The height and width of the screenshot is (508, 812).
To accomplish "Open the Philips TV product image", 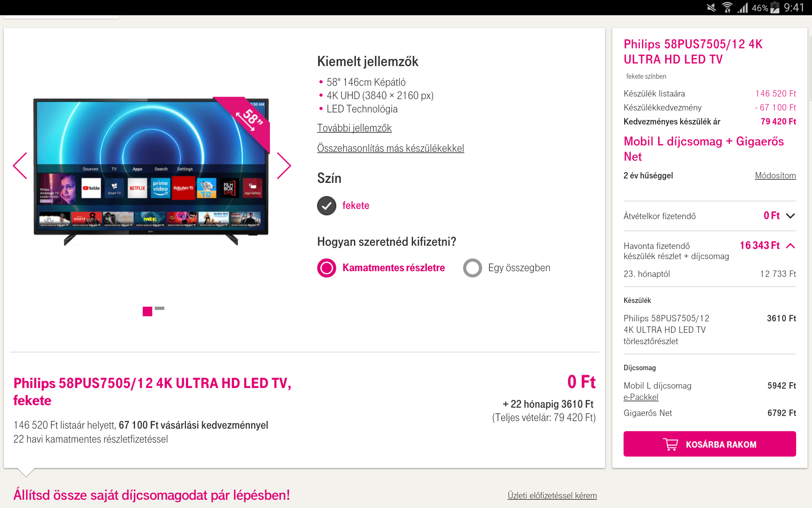I will 151,171.
